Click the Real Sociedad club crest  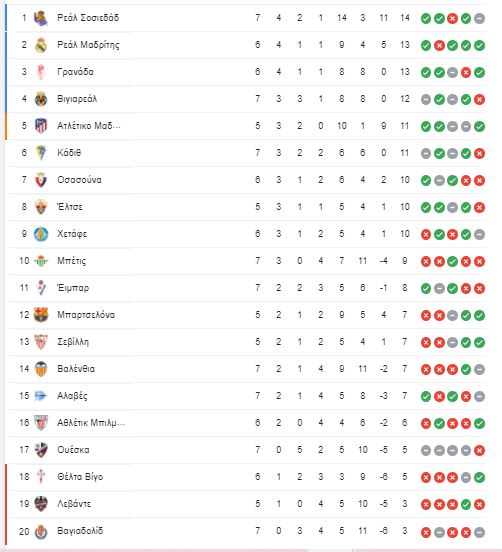pyautogui.click(x=41, y=18)
